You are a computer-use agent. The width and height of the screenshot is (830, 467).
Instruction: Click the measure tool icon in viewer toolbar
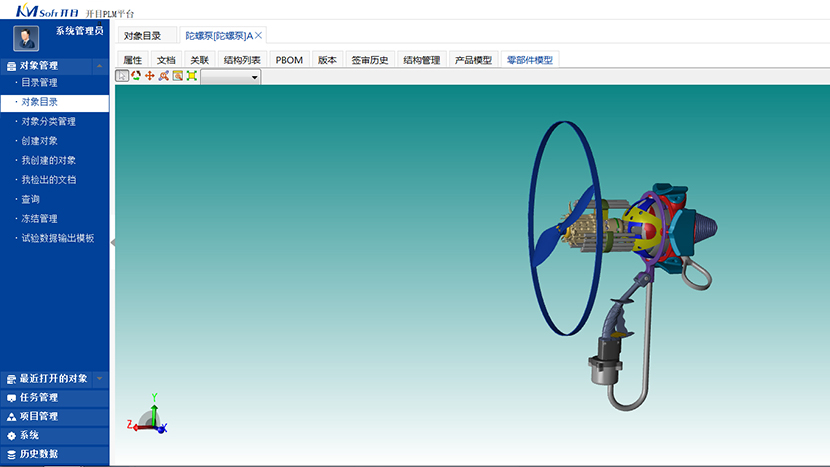point(163,76)
